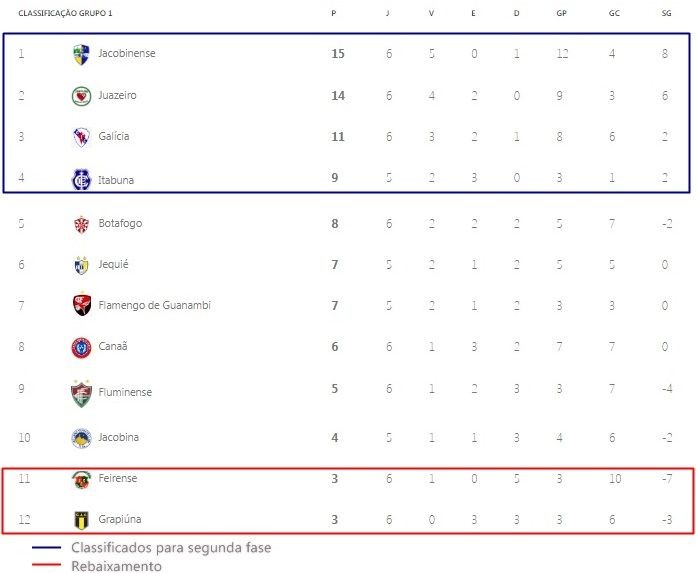696x573 pixels.
Task: Click the Fluminense team crest
Action: click(81, 393)
